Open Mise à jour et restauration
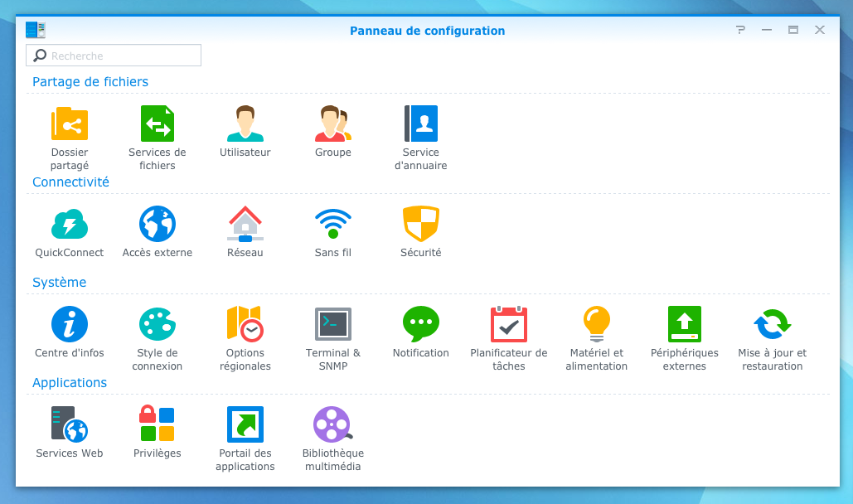Viewport: 853px width, 504px height. point(773,324)
